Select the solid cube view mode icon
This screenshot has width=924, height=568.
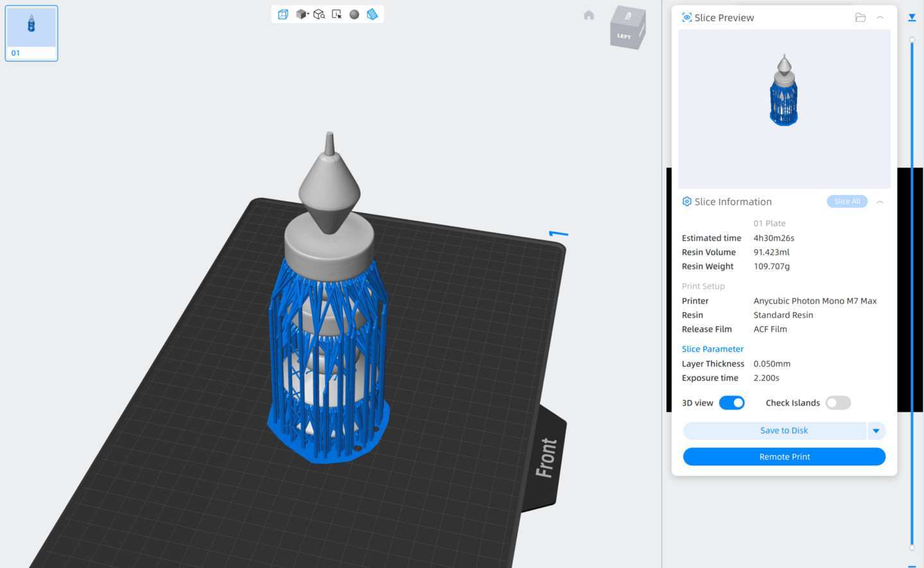pos(301,14)
